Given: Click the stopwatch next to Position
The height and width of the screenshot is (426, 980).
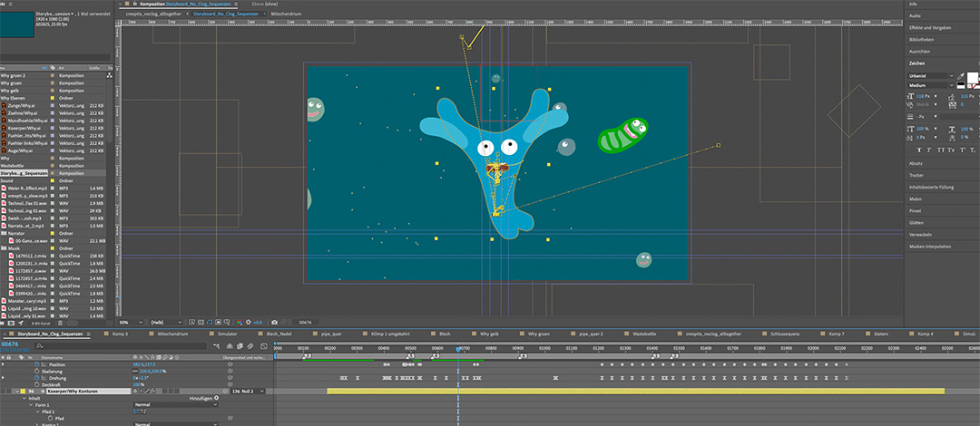Looking at the screenshot, I should click(x=37, y=364).
